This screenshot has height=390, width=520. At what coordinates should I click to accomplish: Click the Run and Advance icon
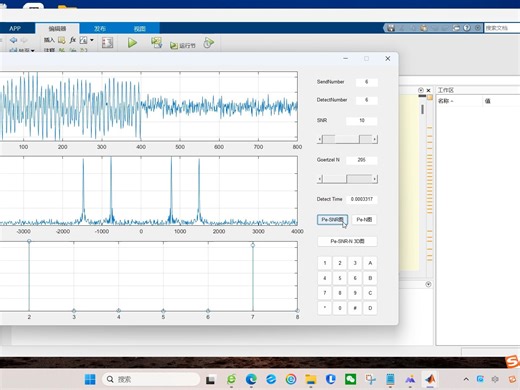coord(156,43)
